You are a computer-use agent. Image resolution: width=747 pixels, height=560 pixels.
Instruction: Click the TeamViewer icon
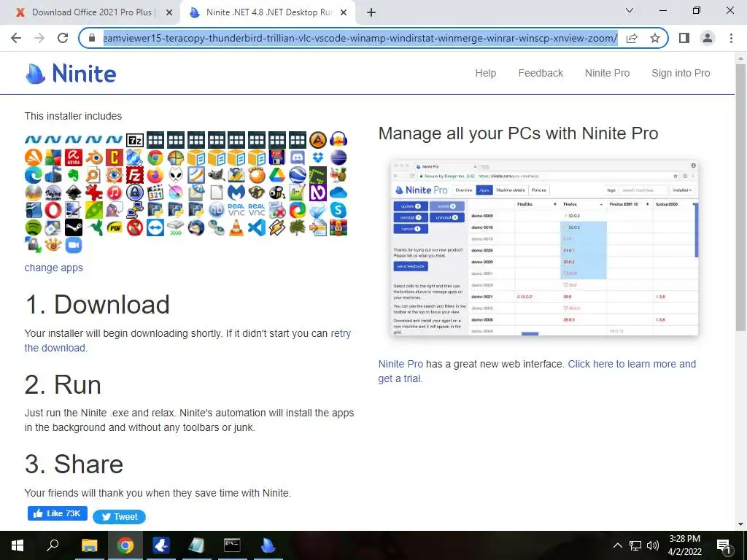[155, 227]
